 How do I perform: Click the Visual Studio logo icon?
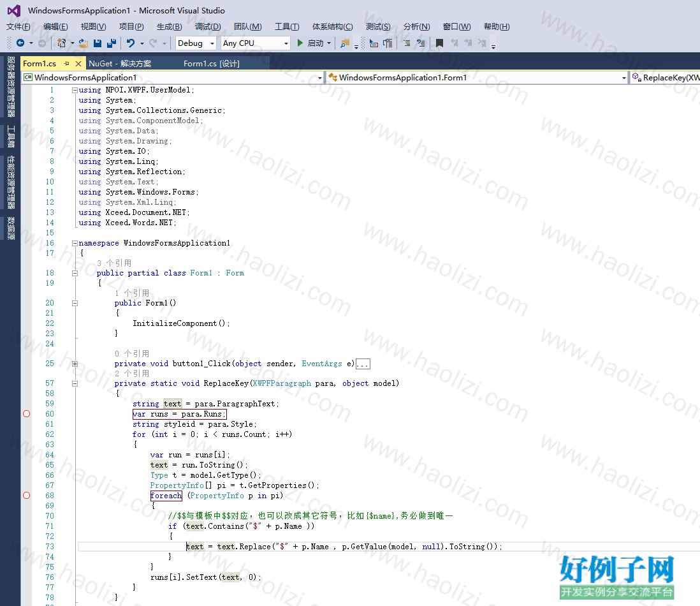(14, 10)
